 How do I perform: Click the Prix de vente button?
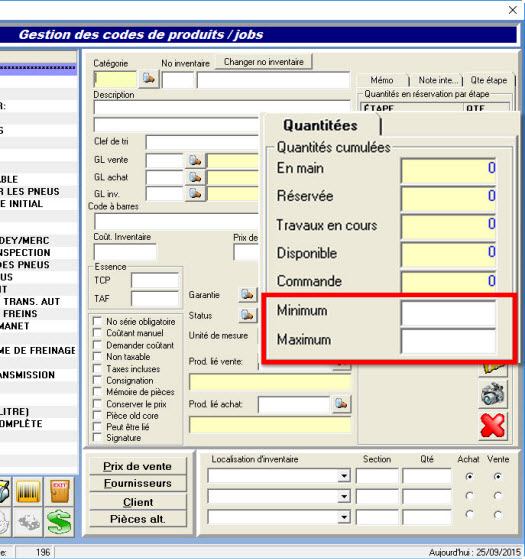click(138, 466)
